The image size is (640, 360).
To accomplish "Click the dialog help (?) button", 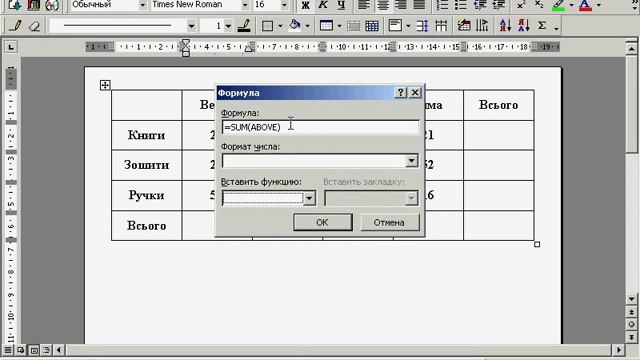I will pos(400,93).
